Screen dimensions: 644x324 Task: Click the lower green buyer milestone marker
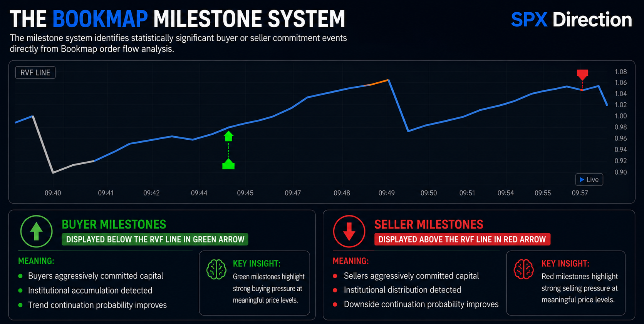[228, 165]
